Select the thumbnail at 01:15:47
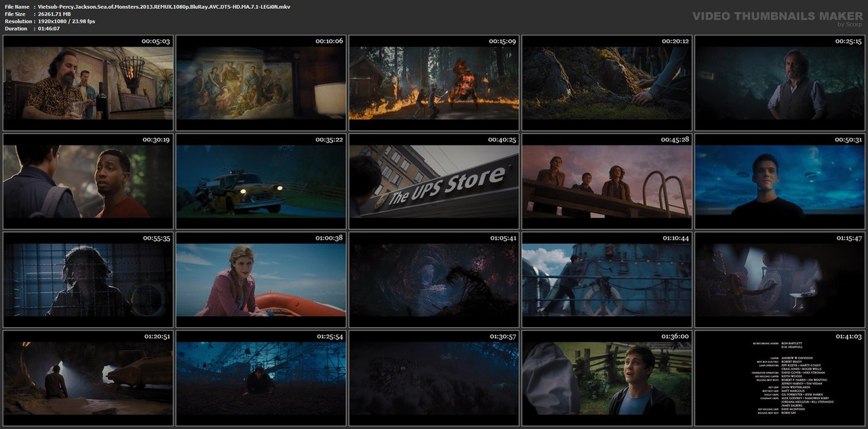Image resolution: width=868 pixels, height=429 pixels. coord(780,280)
